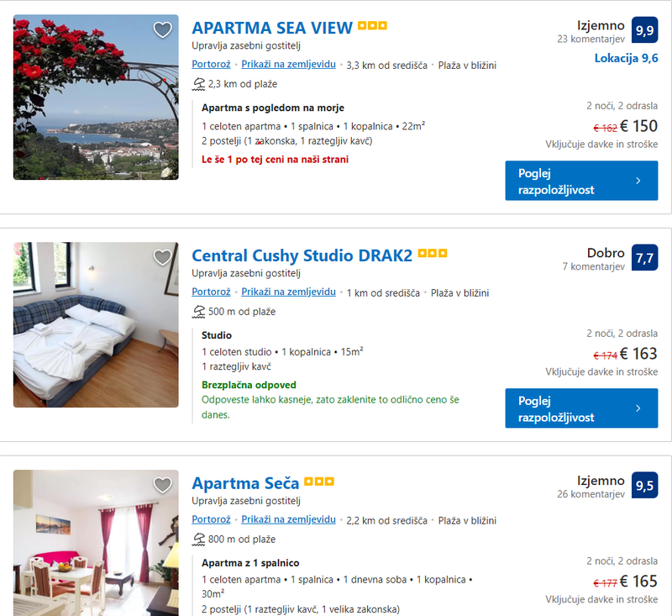
Task: Open the Central Cushy Studio bedroom photo
Action: point(96,325)
